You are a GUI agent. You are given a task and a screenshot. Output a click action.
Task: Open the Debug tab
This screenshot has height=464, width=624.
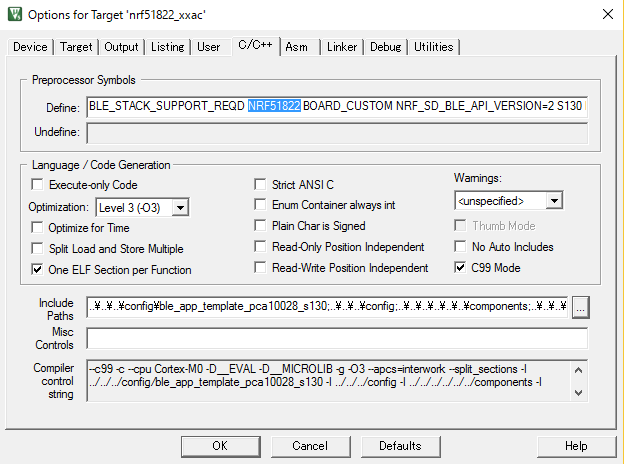tap(386, 47)
